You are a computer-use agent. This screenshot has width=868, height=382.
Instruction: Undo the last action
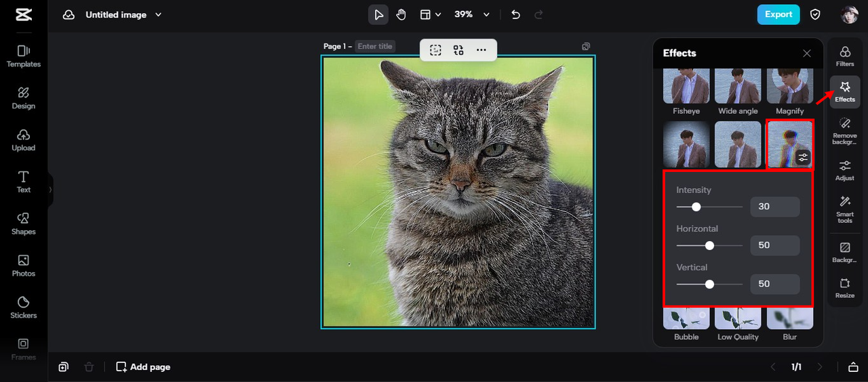coord(516,14)
